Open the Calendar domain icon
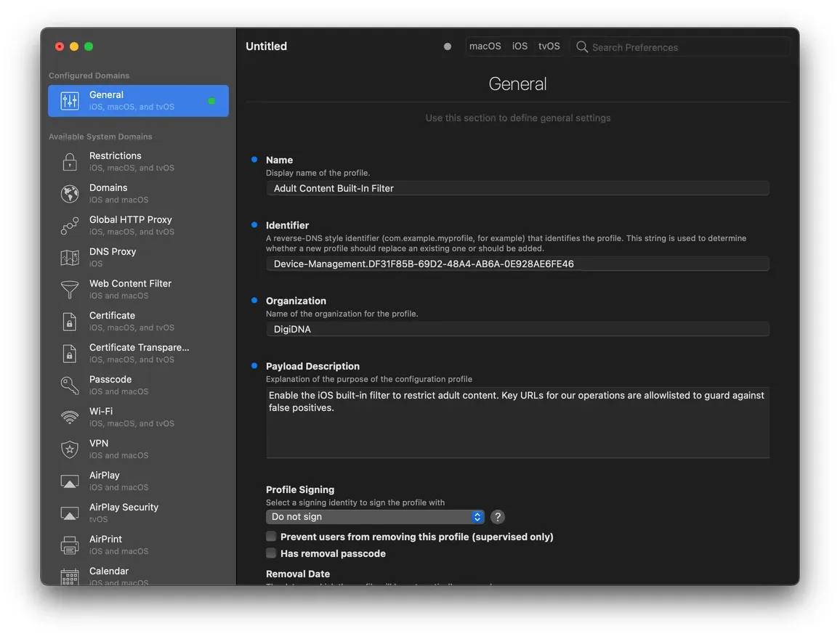Viewport: 840px width, 639px height. point(69,577)
